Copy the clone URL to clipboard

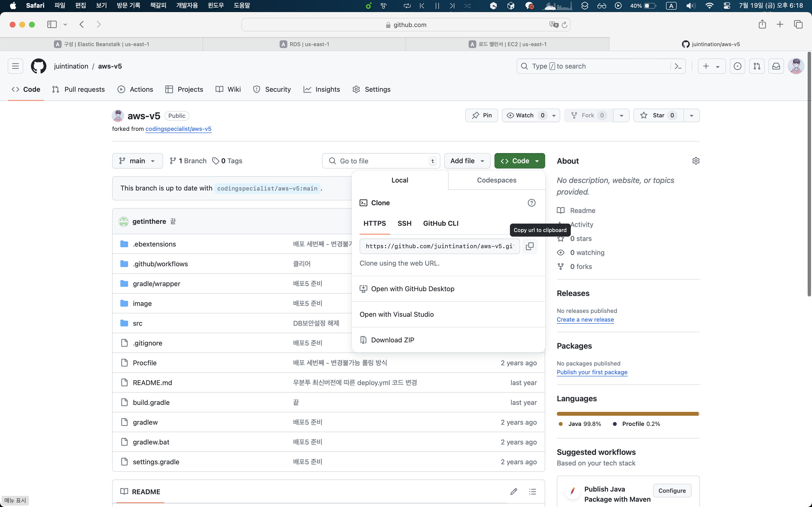click(x=529, y=246)
